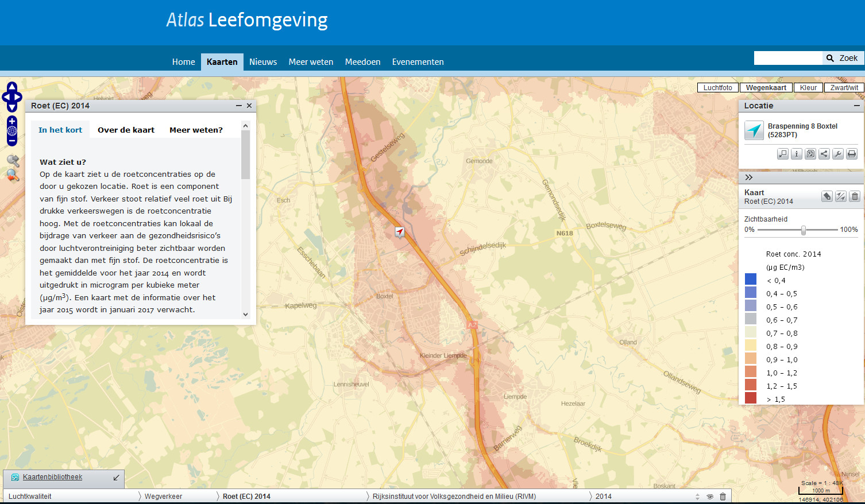Go to previous map extent (blue magnifier)
865x504 pixels.
click(13, 176)
